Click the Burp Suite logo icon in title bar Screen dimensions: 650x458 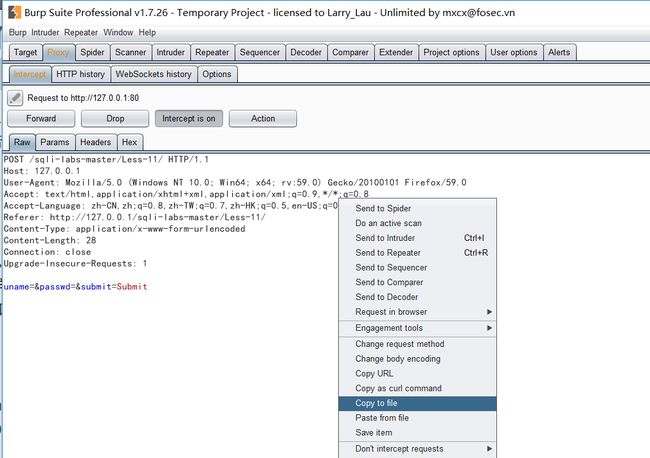pyautogui.click(x=15, y=12)
